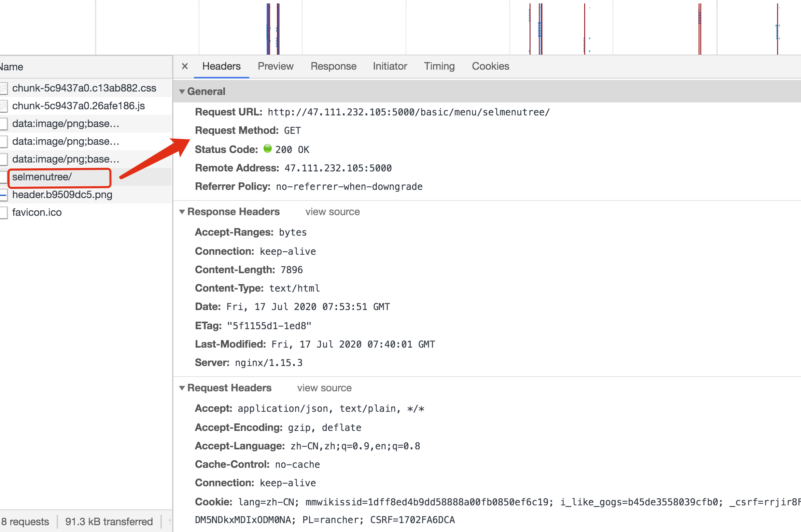Open the Response tab
801x532 pixels.
(x=333, y=66)
